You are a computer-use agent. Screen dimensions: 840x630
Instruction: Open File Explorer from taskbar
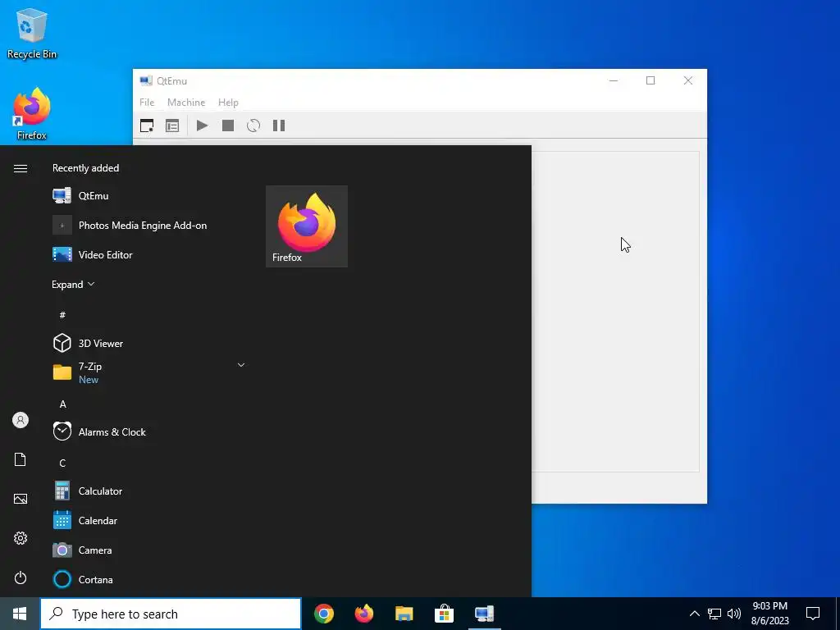tap(404, 614)
